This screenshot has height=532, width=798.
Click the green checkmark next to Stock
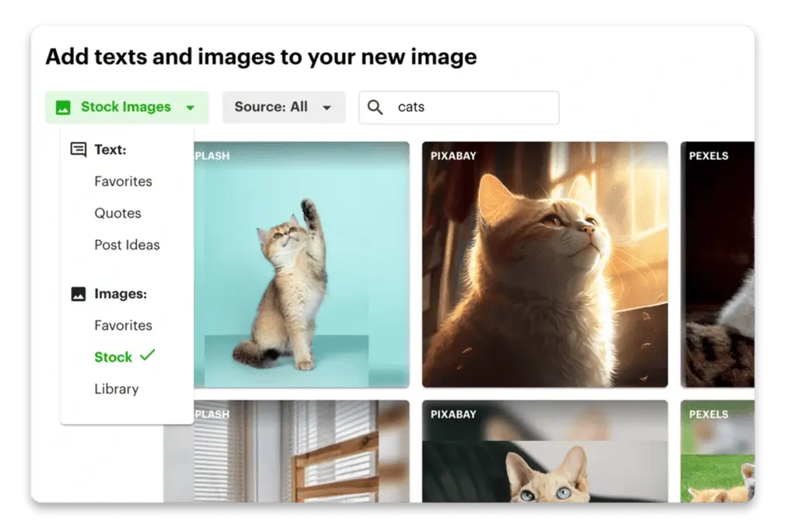tap(147, 355)
